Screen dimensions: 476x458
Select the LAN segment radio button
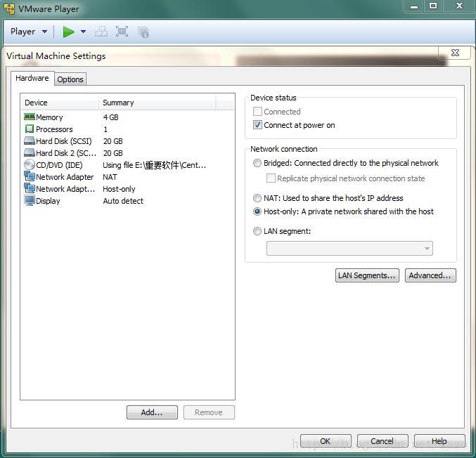tap(257, 231)
